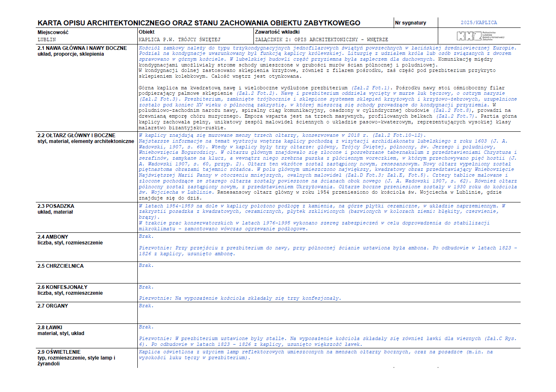556x392 pixels.
Task: Click heading '2.4 AMBONY'
Action: pyautogui.click(x=53, y=237)
